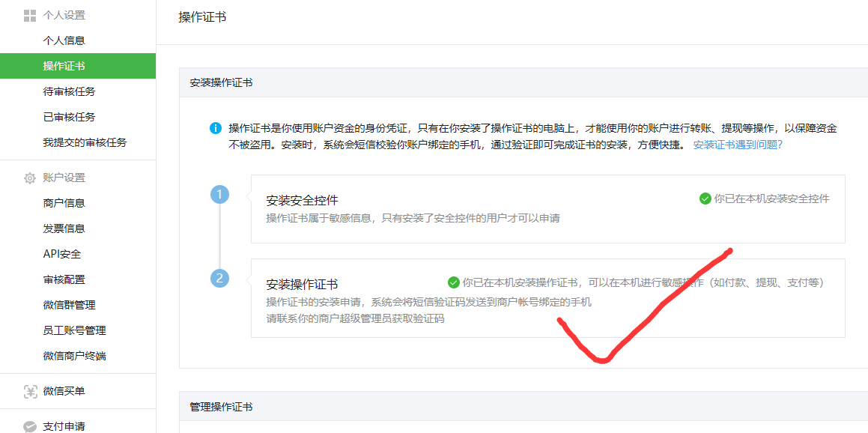This screenshot has height=433, width=868.
Task: Click the 微信买单 yuan icon
Action: [30, 391]
